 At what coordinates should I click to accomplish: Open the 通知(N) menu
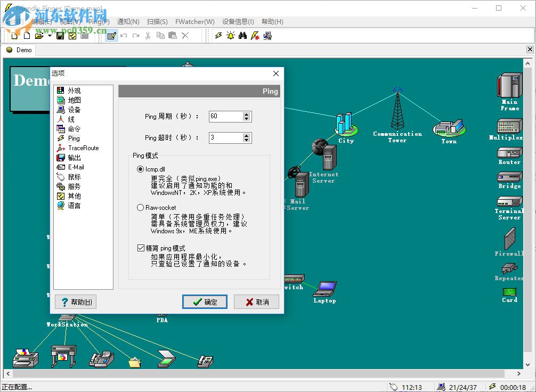coord(128,21)
